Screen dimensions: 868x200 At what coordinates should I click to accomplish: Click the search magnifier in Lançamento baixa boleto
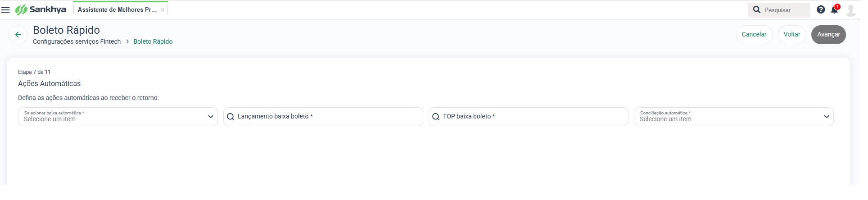[231, 117]
